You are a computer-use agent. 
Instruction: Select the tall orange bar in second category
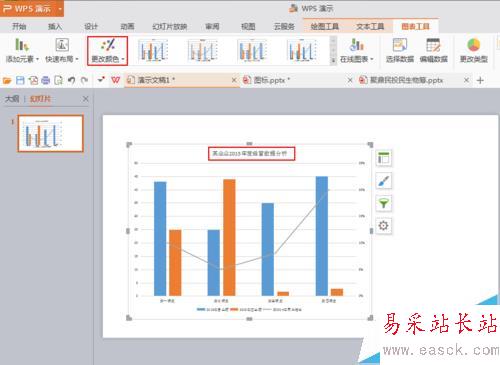pyautogui.click(x=229, y=237)
